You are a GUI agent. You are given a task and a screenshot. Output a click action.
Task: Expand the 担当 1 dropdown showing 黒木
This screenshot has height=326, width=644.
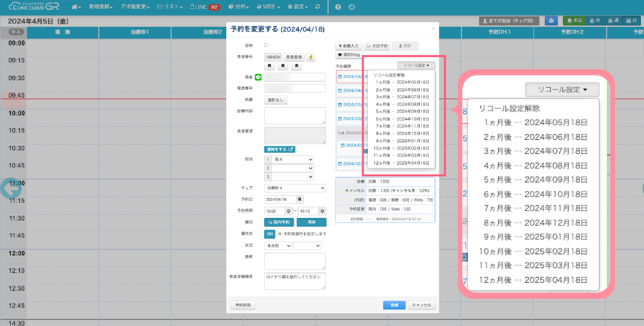click(293, 159)
